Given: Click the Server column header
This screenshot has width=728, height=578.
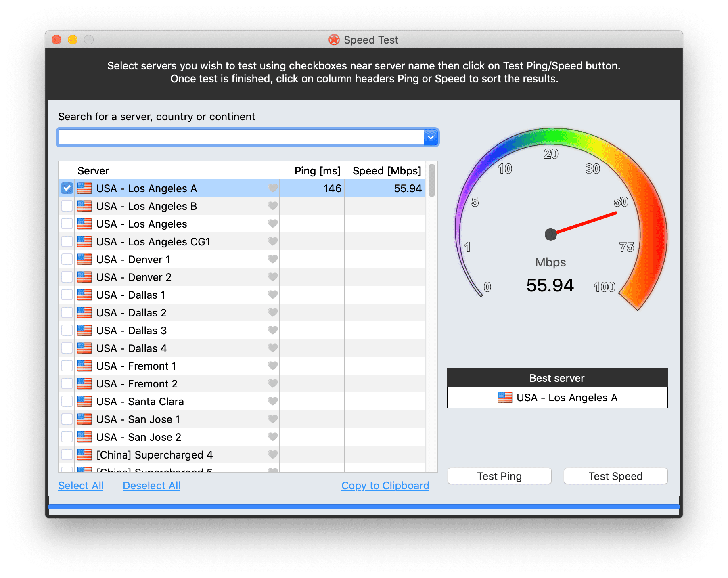Looking at the screenshot, I should coord(93,171).
